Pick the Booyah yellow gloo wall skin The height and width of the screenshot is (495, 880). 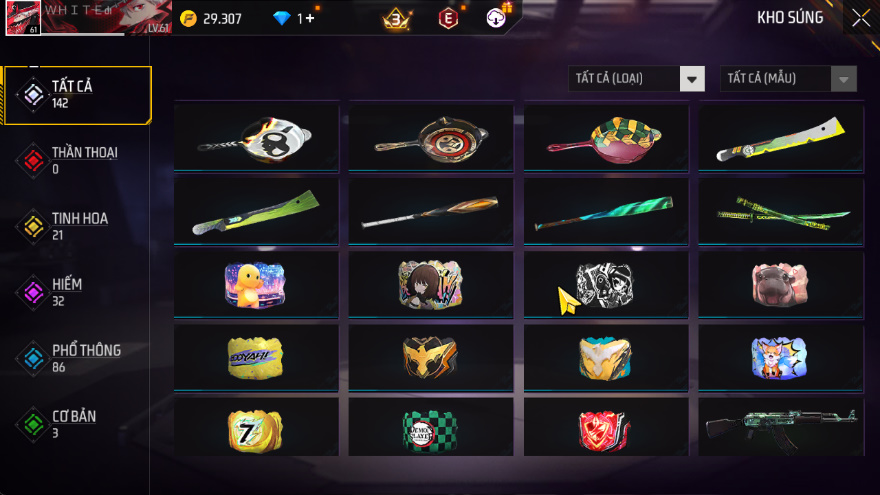(x=256, y=358)
